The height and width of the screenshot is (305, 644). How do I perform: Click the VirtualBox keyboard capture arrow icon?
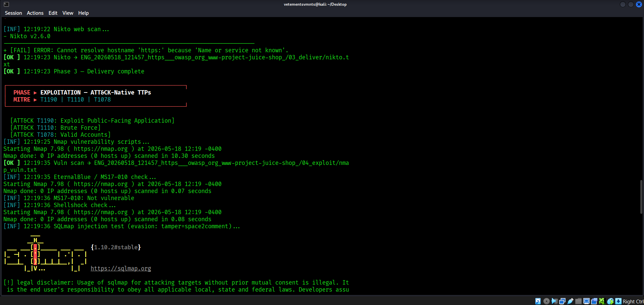click(x=618, y=301)
